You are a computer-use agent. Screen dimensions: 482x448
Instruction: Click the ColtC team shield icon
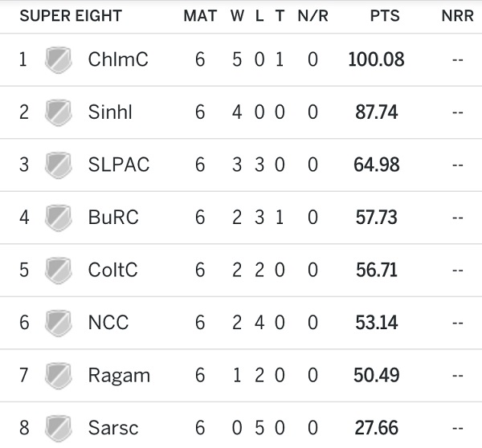pos(58,270)
